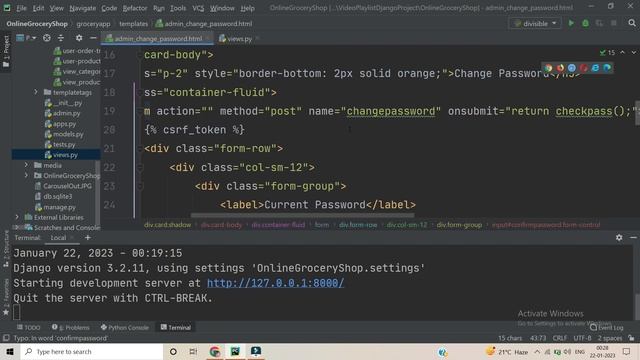
Task: Open the Event Log
Action: (607, 327)
